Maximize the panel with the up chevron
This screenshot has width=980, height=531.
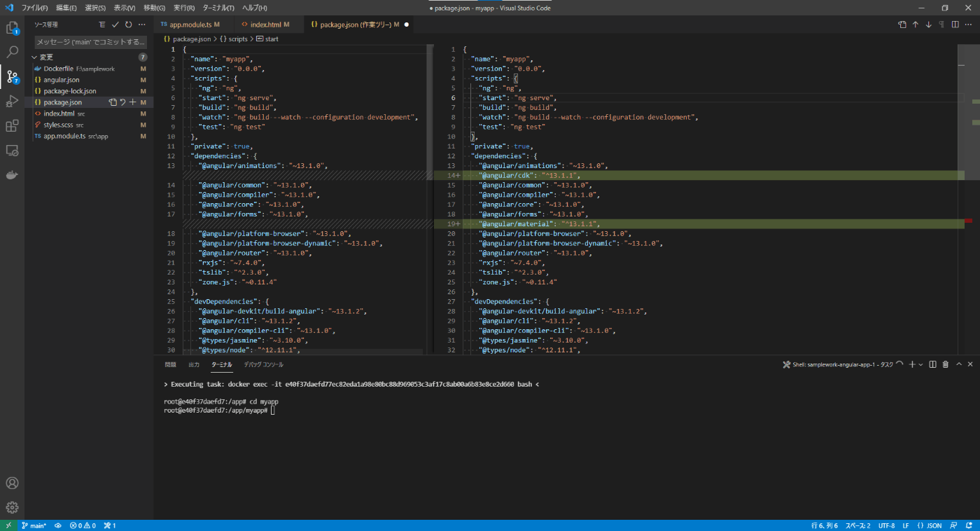958,364
